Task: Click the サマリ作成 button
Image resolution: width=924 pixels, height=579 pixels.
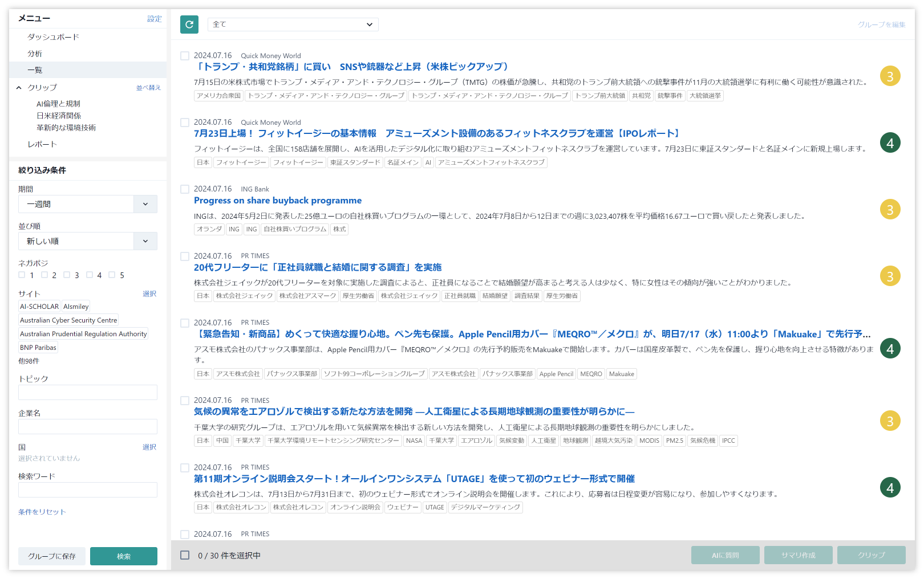Action: 799,555
